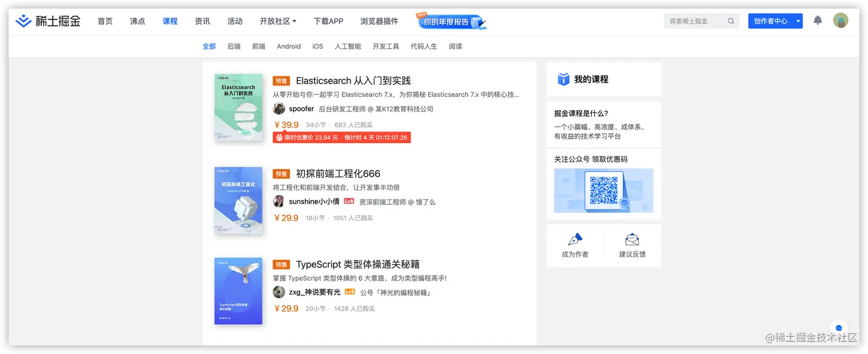Click the search magnifier icon

coord(731,21)
